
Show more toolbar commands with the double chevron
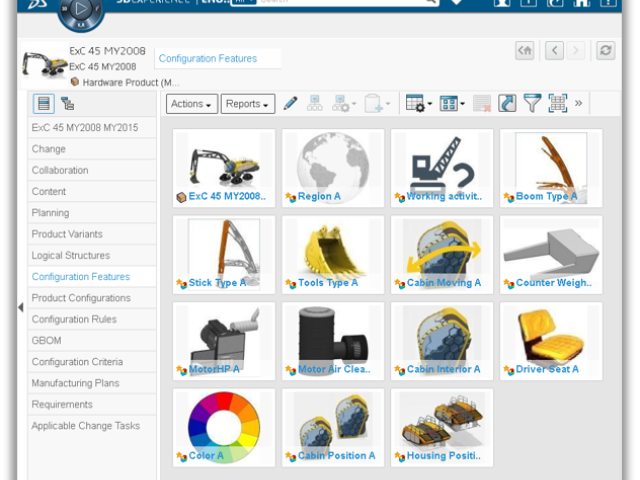tap(578, 103)
